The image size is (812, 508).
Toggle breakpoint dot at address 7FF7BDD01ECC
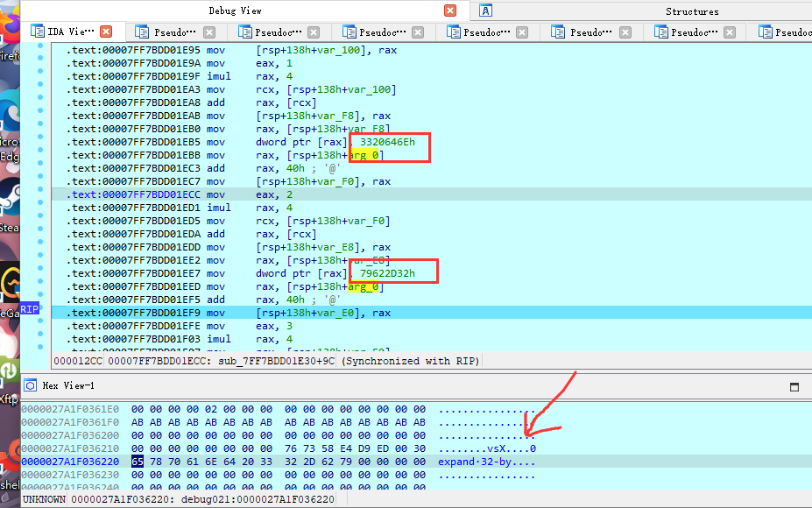pos(40,194)
